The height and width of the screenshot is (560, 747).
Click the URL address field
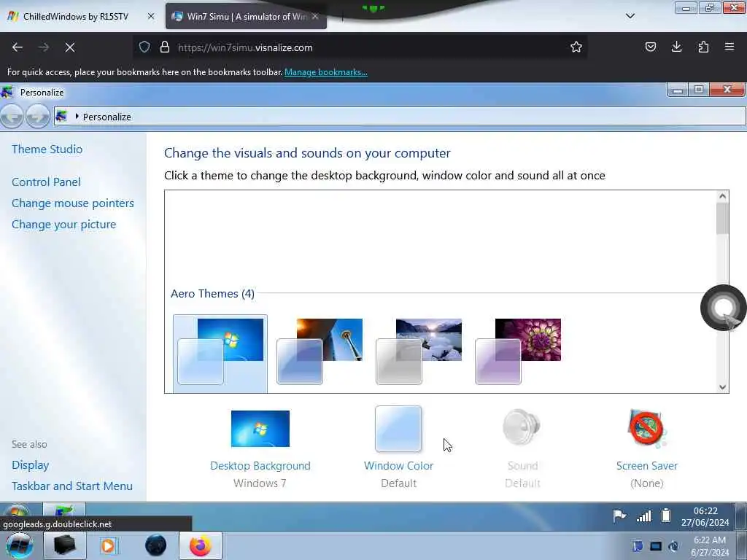[x=360, y=47]
